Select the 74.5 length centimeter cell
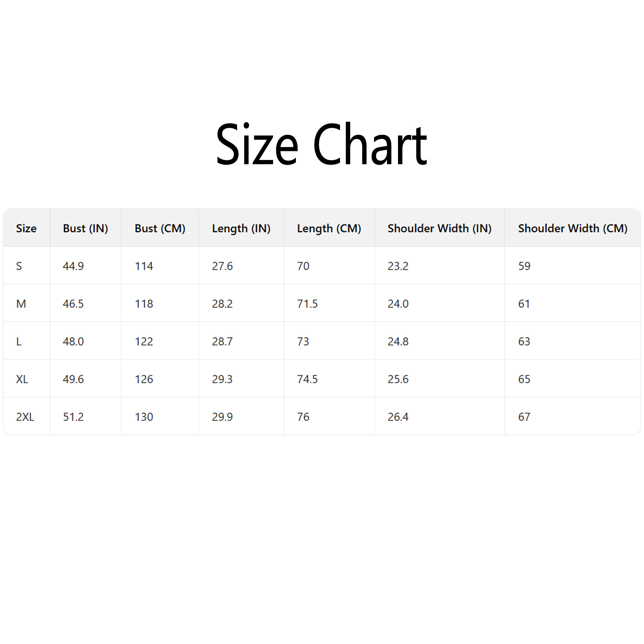 [307, 379]
